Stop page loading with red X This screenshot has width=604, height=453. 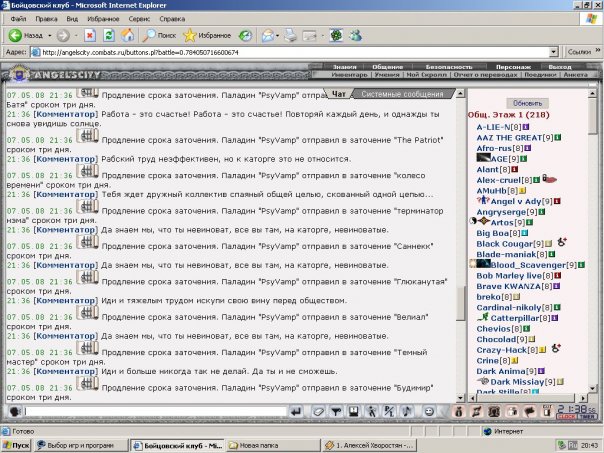pyautogui.click(x=90, y=36)
